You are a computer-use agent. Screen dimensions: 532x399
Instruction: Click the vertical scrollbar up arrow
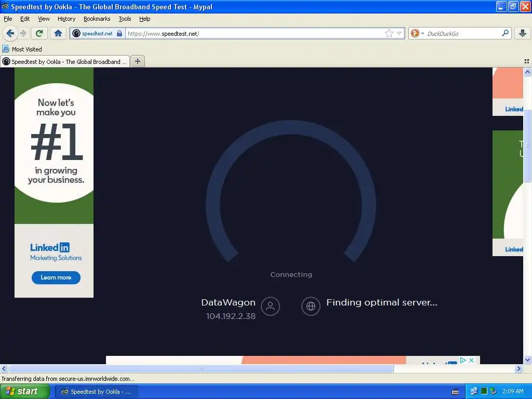click(x=527, y=72)
